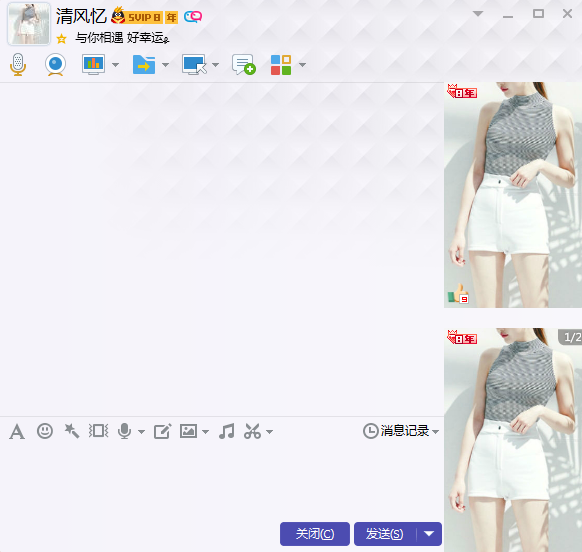Click the magic emoticon wand icon
This screenshot has height=552, width=582.
tap(72, 431)
